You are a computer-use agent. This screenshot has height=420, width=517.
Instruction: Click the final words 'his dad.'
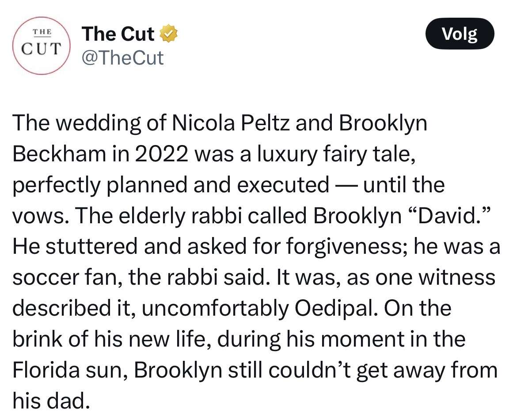[49, 401]
